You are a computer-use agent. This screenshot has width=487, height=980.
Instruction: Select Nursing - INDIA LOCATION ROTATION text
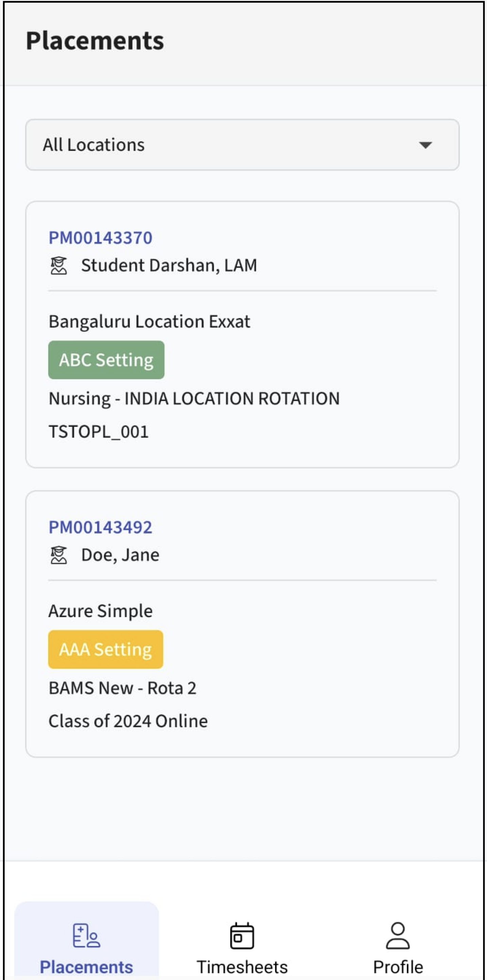pyautogui.click(x=194, y=399)
